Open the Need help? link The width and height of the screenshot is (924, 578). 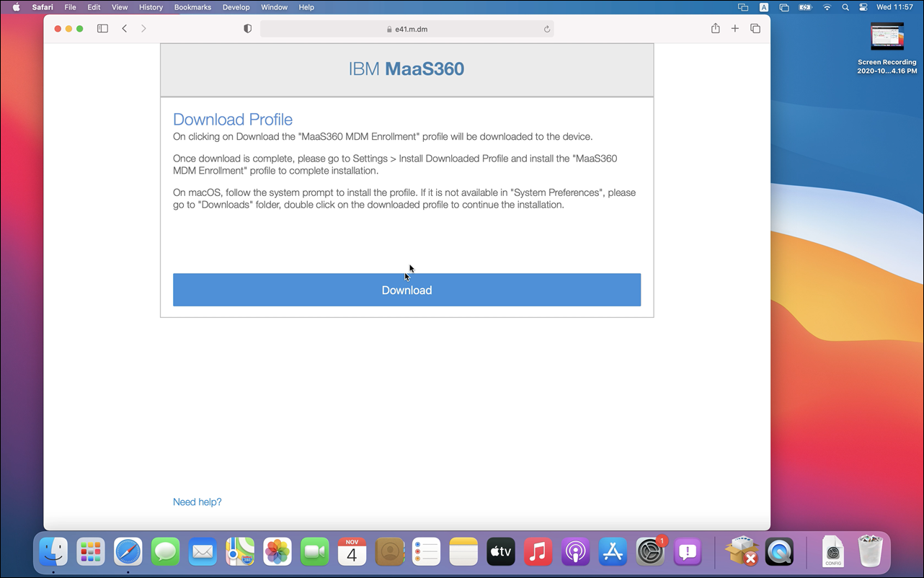[x=197, y=502]
